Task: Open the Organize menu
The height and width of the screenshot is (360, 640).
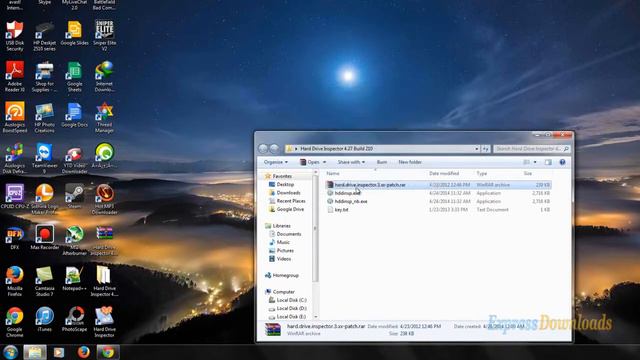Action: (276, 162)
